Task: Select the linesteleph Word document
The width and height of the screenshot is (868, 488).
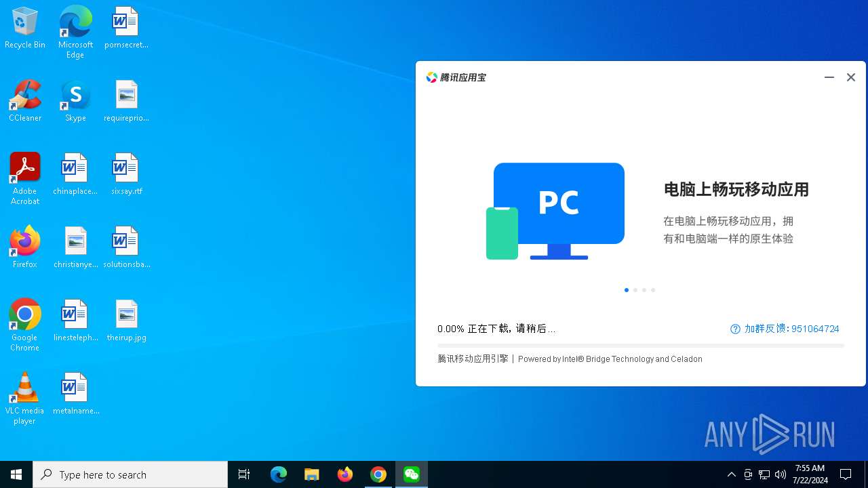Action: coord(75,321)
